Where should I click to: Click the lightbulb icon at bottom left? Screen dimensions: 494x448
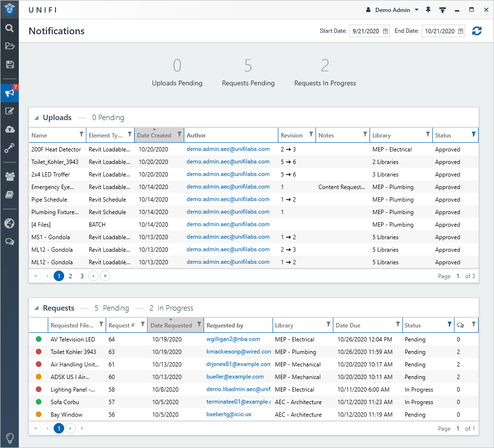9,438
